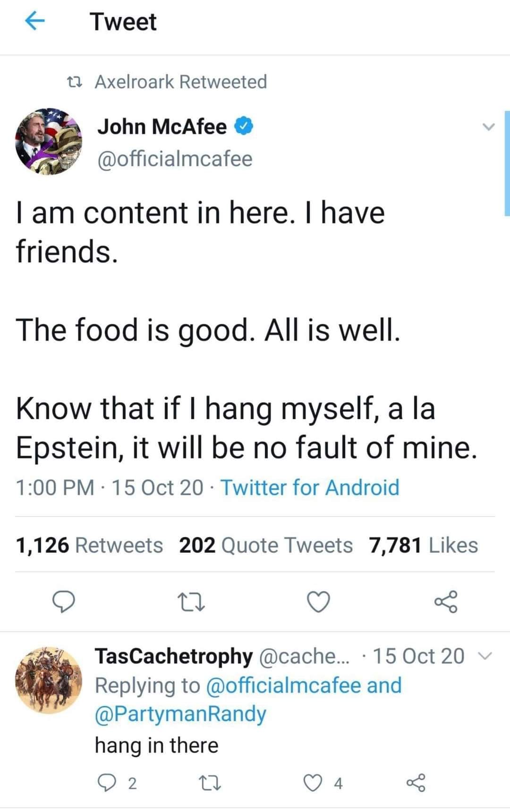Open @officialmcafee handle under John McAfee
The image size is (510, 812).
175,159
